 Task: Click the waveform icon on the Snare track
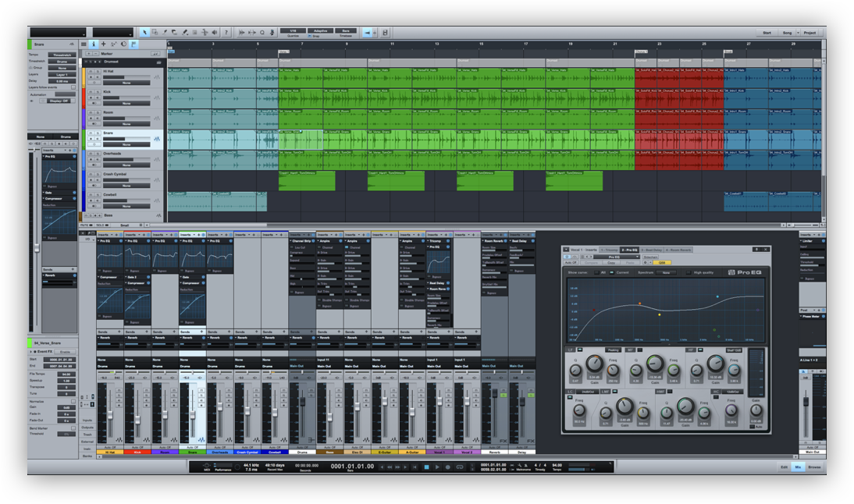point(158,140)
